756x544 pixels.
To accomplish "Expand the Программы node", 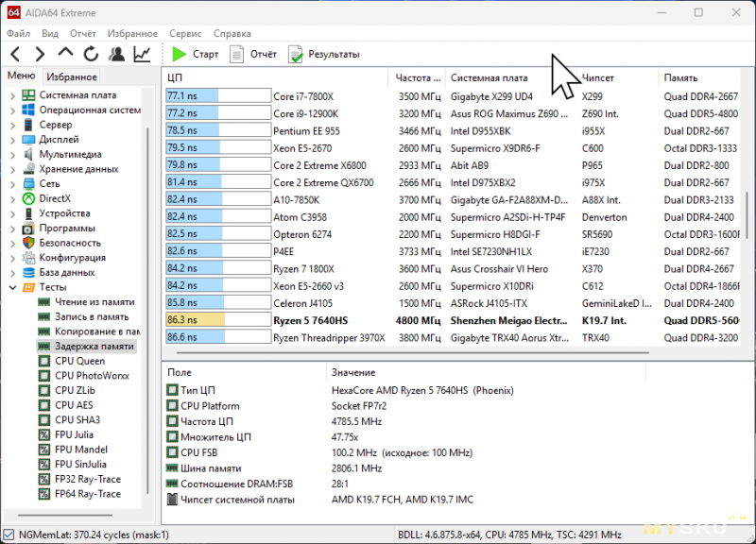I will click(x=12, y=229).
